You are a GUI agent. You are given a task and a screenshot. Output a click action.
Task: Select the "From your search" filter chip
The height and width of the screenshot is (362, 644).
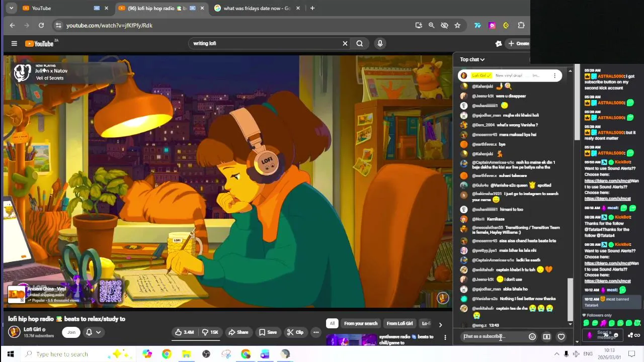[360, 323]
